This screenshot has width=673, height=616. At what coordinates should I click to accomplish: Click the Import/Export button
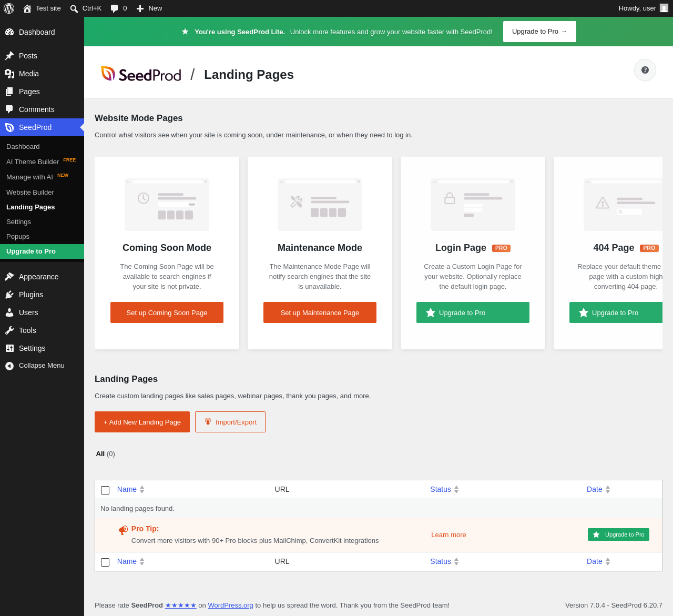230,422
